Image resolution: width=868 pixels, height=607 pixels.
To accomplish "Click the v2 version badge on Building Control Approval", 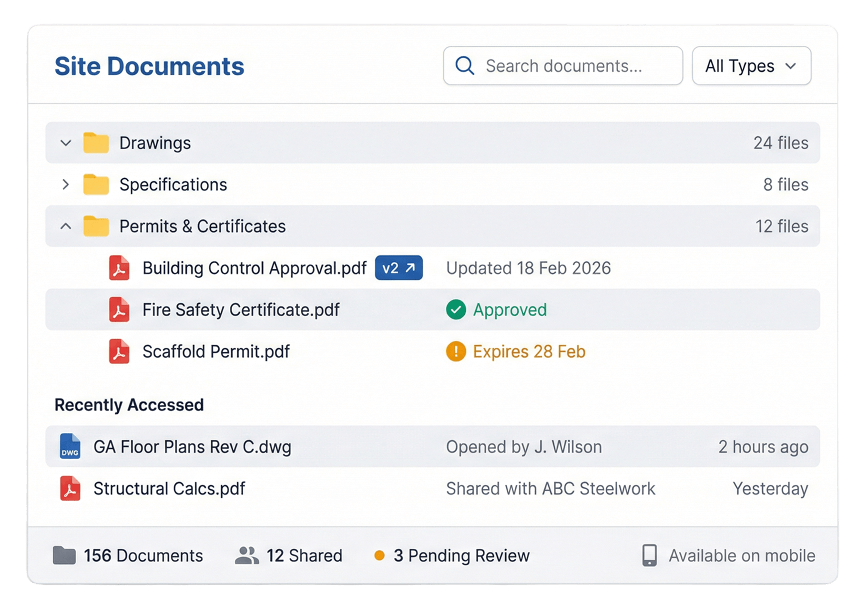I will click(398, 268).
